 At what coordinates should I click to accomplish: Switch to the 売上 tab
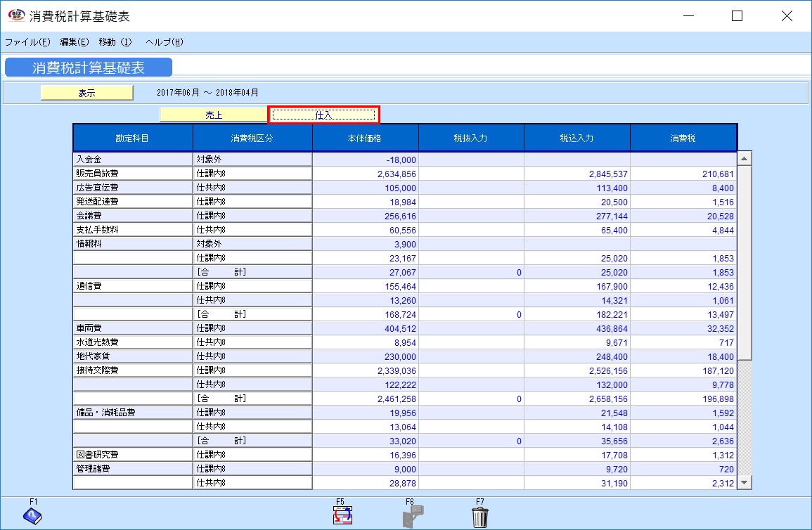tap(214, 114)
